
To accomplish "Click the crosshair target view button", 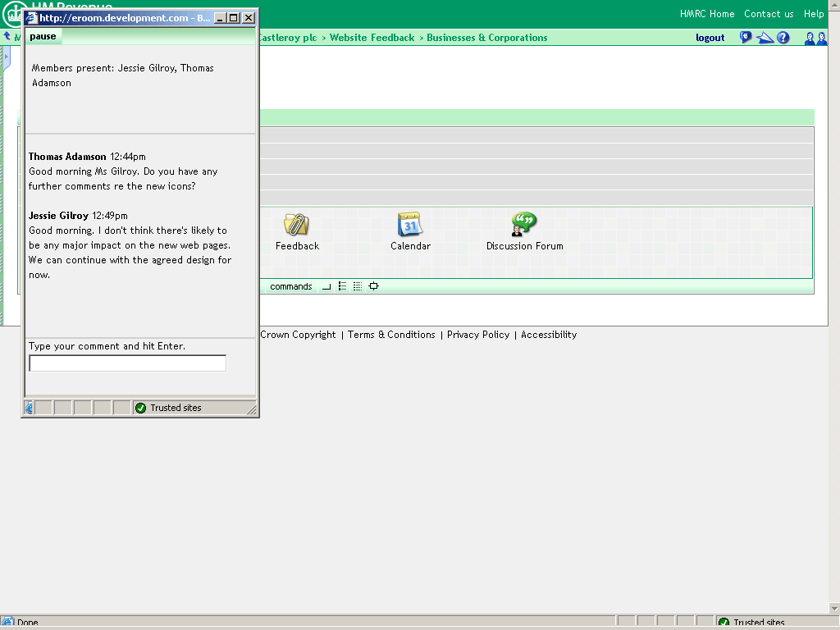I will point(373,286).
